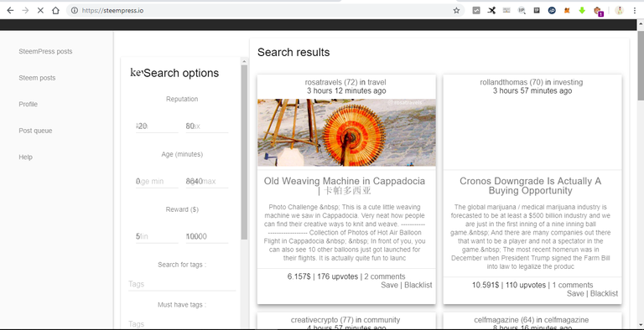
Task: Edit the minimum reputation field
Action: tap(158, 126)
